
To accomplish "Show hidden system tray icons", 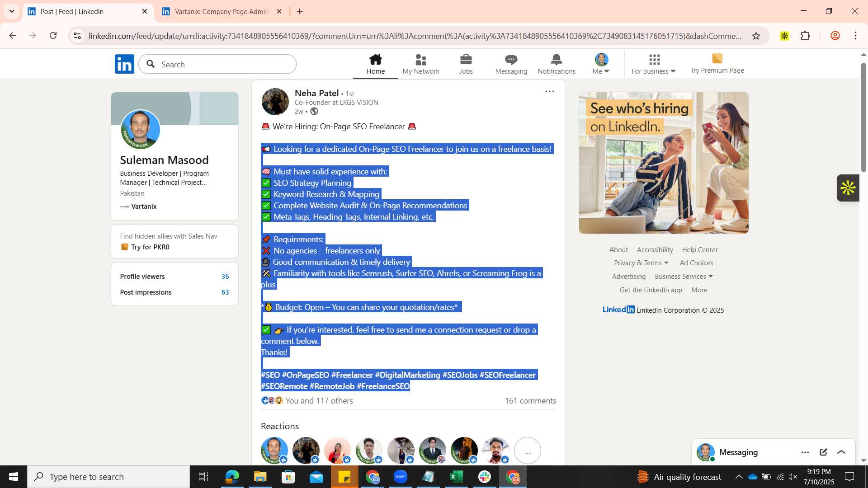I will 739,477.
